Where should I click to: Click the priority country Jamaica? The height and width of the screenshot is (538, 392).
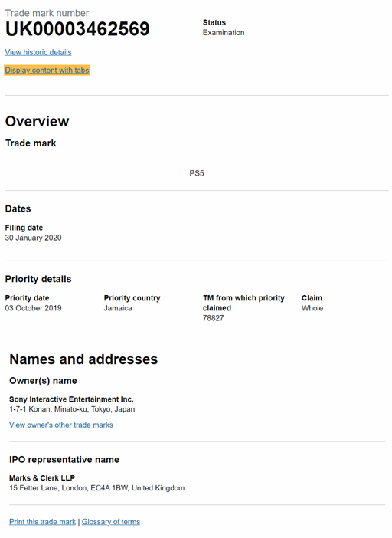tap(118, 308)
